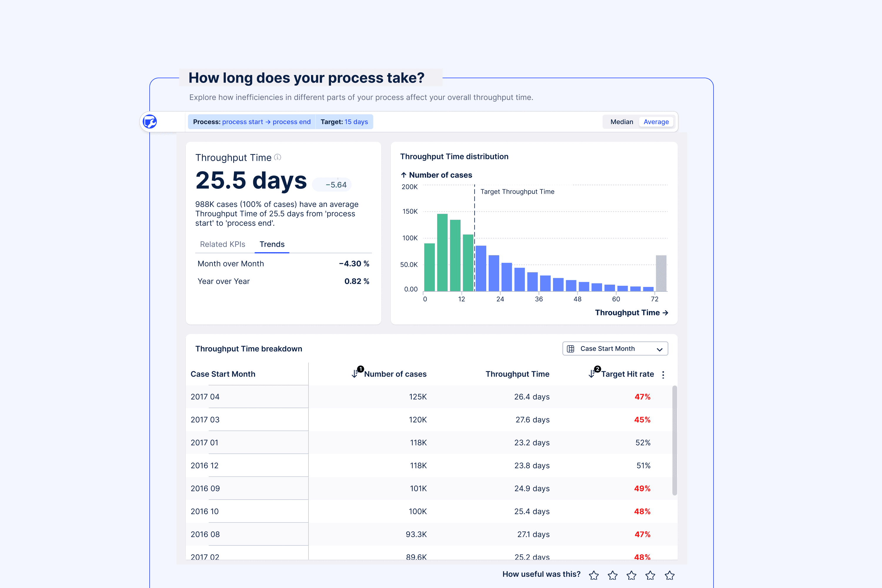Select the 2016 09 row label
The width and height of the screenshot is (882, 588).
tap(205, 488)
